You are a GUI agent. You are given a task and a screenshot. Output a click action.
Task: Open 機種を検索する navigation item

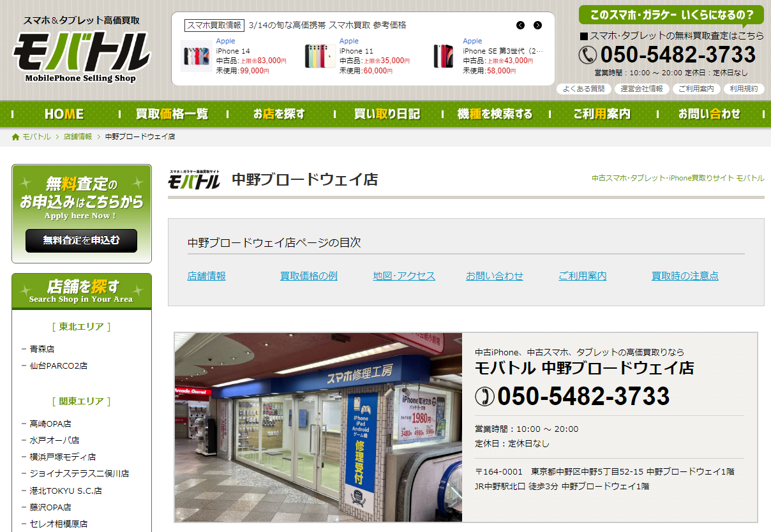495,114
